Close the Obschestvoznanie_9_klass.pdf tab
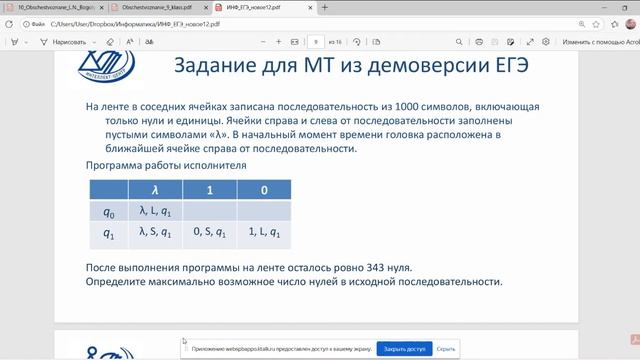Image resolution: width=640 pixels, height=360 pixels. point(206,7)
